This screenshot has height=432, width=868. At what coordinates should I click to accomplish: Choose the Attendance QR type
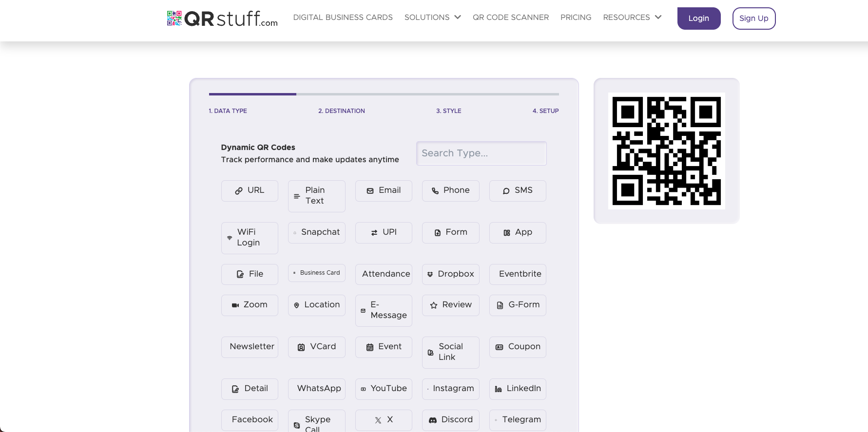[384, 274]
